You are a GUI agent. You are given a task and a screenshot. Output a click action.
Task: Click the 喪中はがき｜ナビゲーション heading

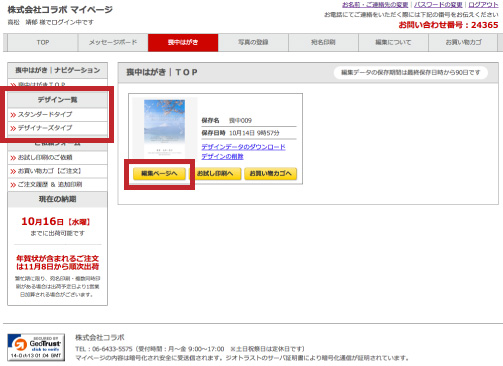[58, 70]
